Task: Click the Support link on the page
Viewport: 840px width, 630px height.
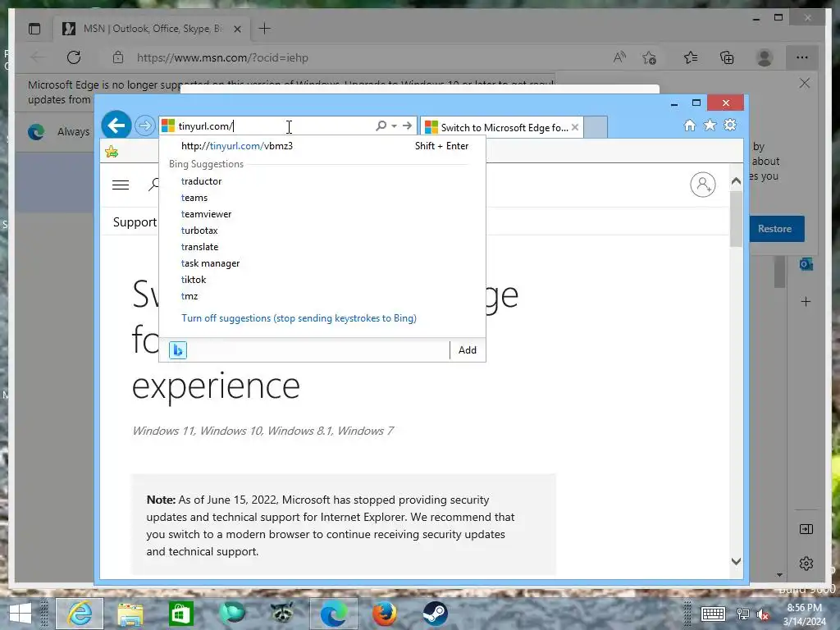Action: [x=135, y=221]
